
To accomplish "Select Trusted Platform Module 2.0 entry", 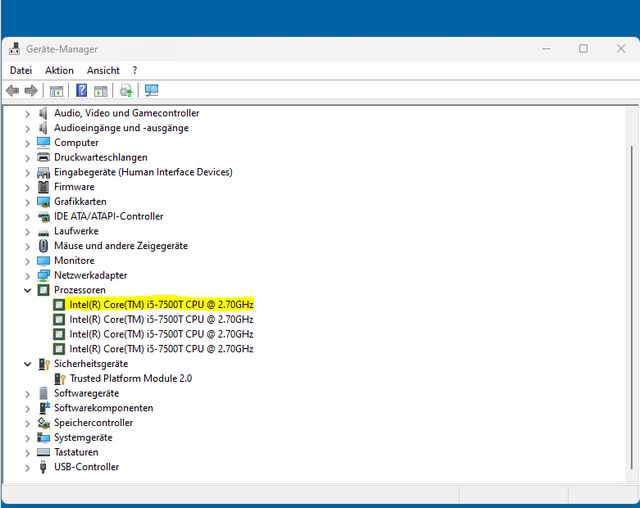I will [131, 379].
